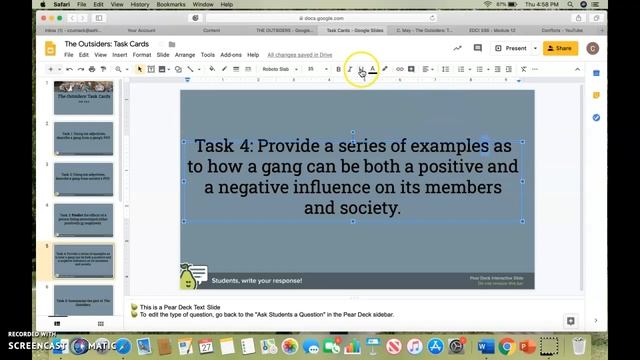Image resolution: width=640 pixels, height=360 pixels.
Task: Open the Format menu
Action: tap(142, 55)
